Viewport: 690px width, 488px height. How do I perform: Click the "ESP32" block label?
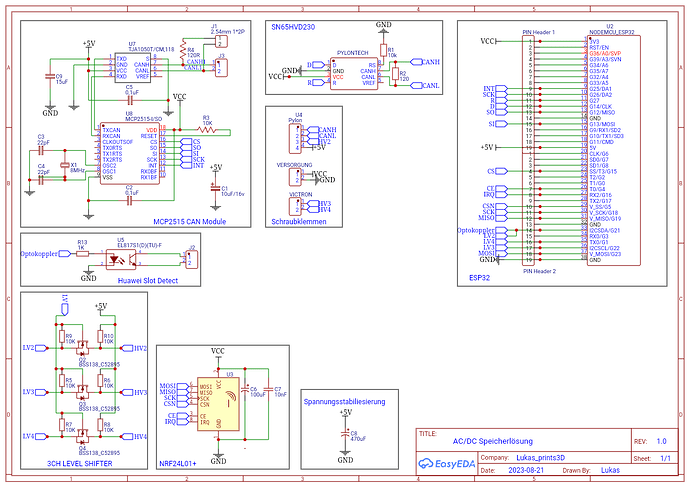pos(479,278)
